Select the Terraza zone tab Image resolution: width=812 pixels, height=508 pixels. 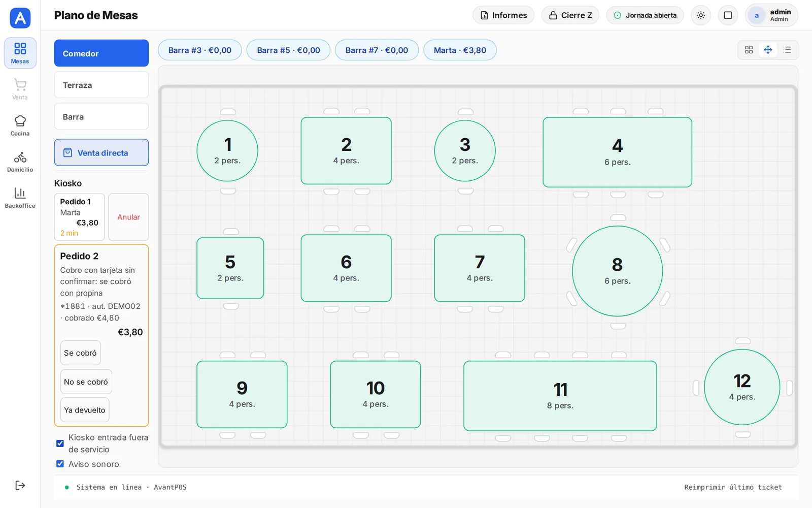tap(101, 85)
